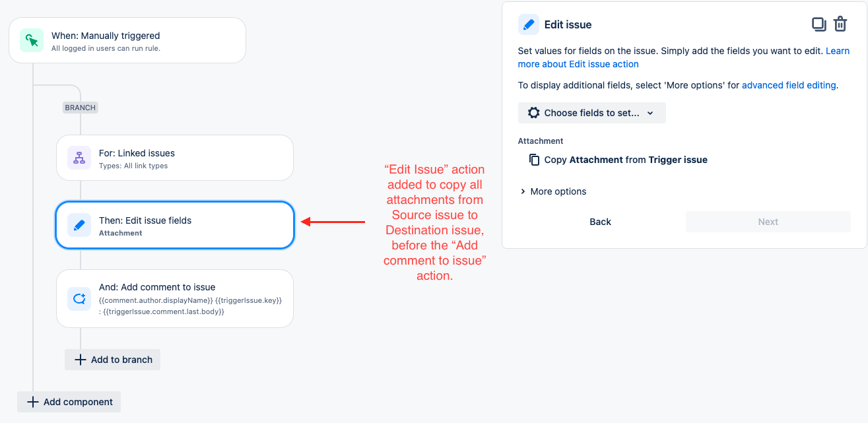The height and width of the screenshot is (423, 868).
Task: Delete the Edit issue action with trash icon
Action: (840, 24)
